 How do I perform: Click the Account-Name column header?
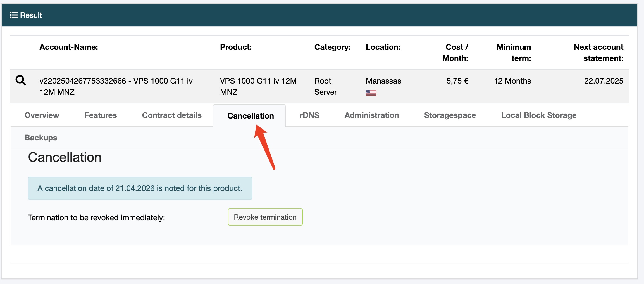point(69,47)
